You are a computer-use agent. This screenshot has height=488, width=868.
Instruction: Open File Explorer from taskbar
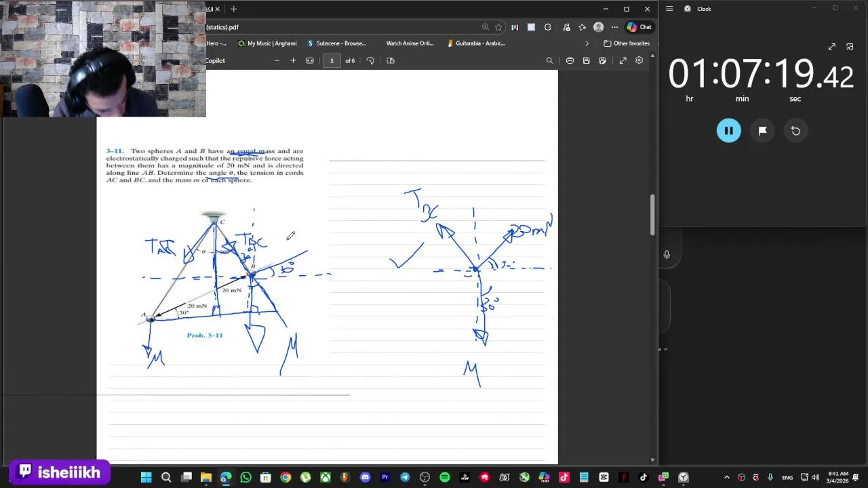point(206,477)
